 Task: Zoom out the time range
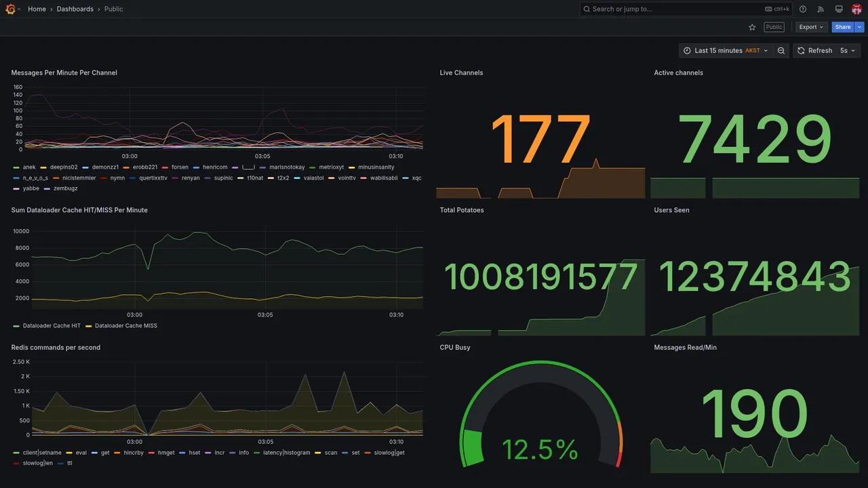[x=781, y=51]
